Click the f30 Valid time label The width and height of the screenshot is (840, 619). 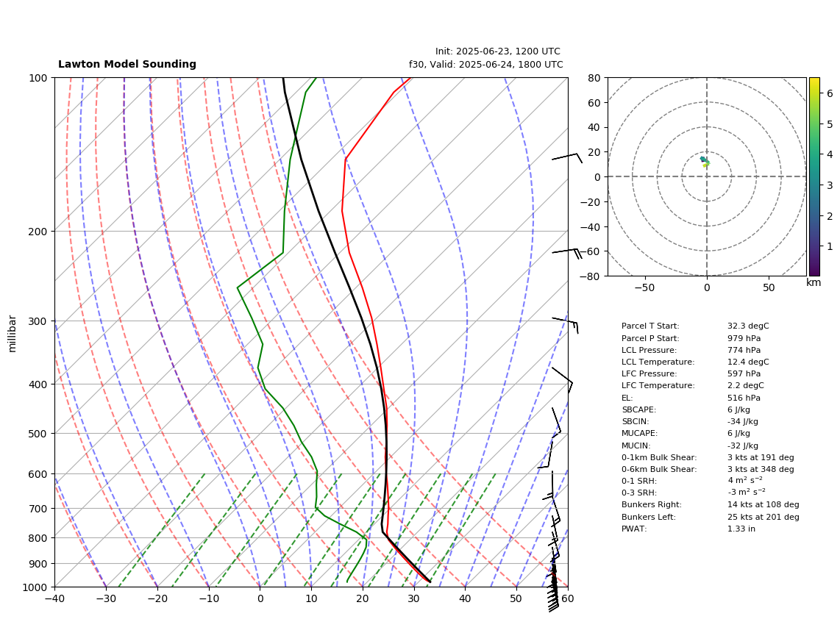coord(486,65)
